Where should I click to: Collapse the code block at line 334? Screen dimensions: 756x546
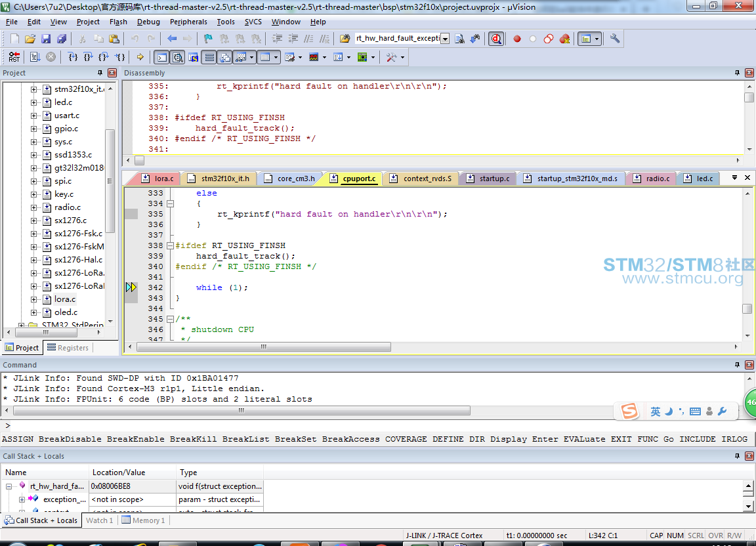(x=170, y=203)
